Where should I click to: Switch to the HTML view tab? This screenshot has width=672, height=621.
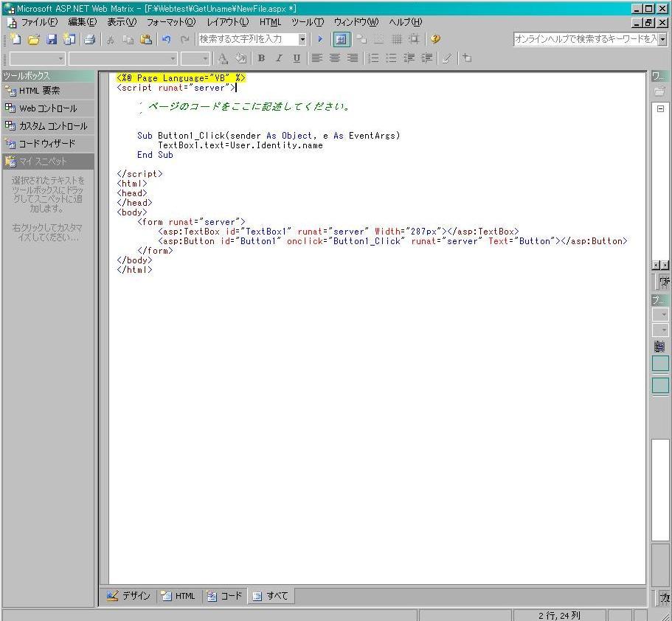click(179, 596)
